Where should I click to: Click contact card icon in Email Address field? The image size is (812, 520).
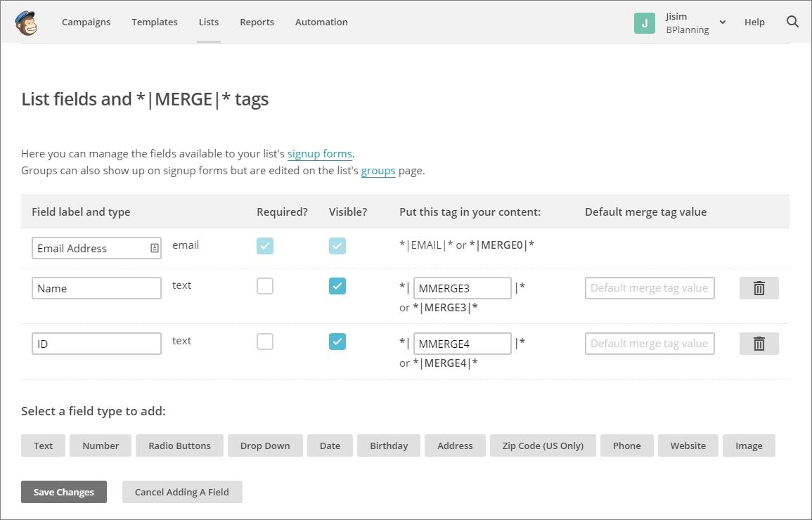click(154, 248)
